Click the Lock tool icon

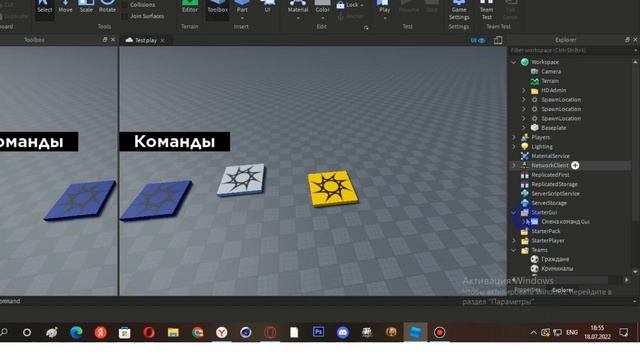(340, 5)
